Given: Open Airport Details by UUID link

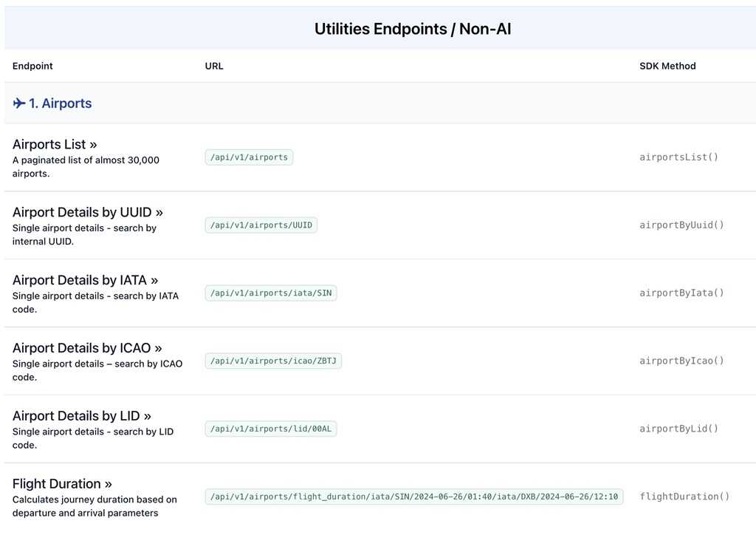Looking at the screenshot, I should click(x=87, y=212).
